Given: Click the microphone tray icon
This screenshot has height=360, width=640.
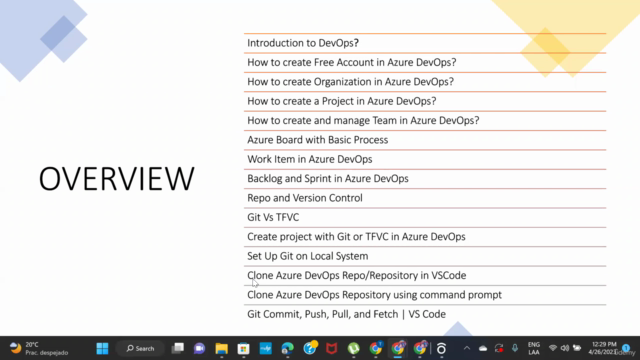Looking at the screenshot, I should point(515,348).
